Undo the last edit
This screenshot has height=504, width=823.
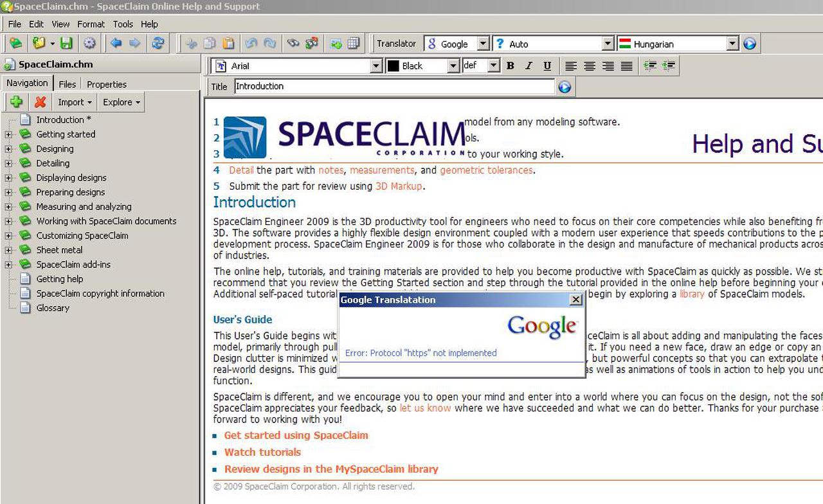click(251, 44)
